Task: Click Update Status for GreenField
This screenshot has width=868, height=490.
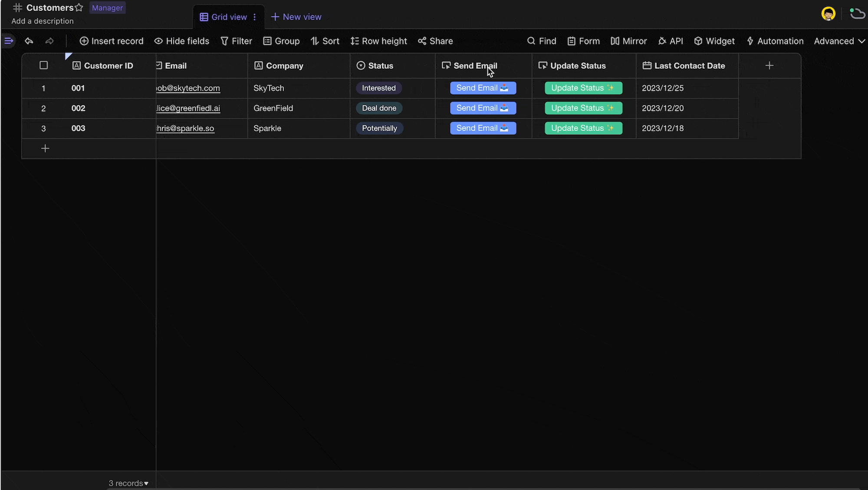Action: (x=582, y=108)
